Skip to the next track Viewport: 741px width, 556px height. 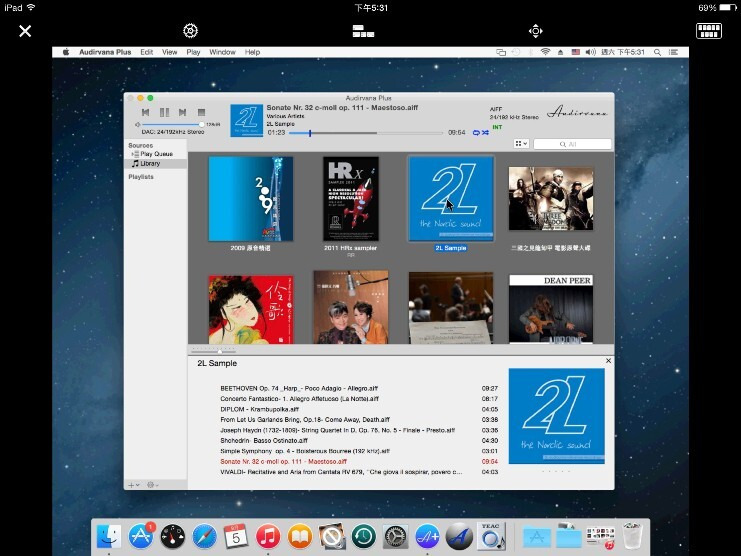(x=182, y=112)
